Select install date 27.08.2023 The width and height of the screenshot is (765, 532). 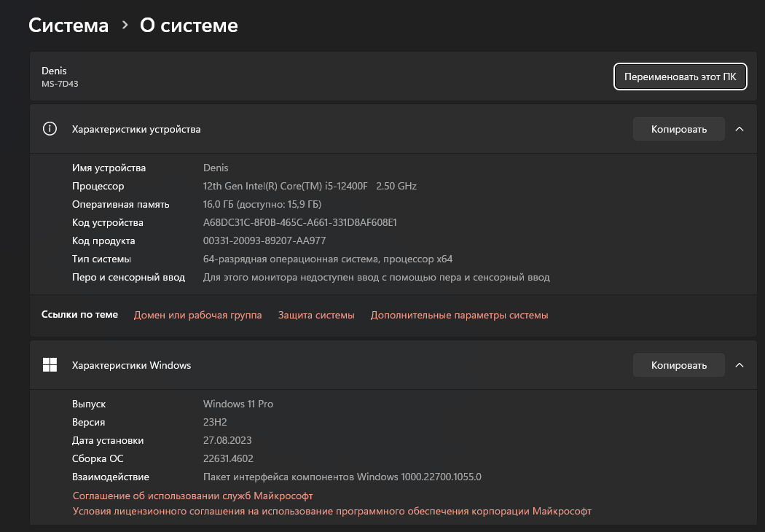pyautogui.click(x=227, y=440)
